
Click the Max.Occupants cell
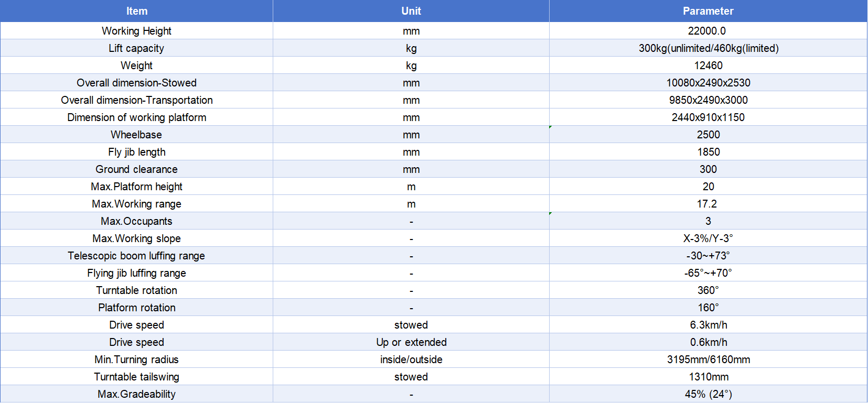pyautogui.click(x=136, y=221)
